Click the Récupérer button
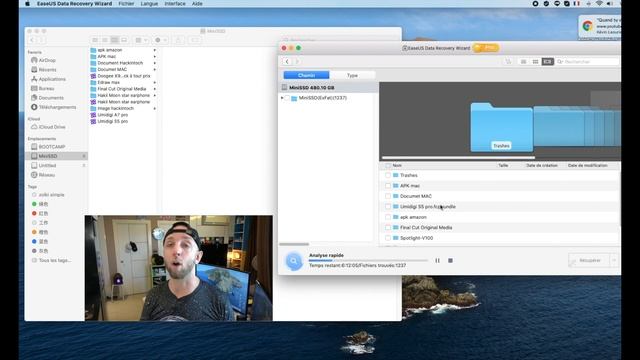 click(589, 260)
